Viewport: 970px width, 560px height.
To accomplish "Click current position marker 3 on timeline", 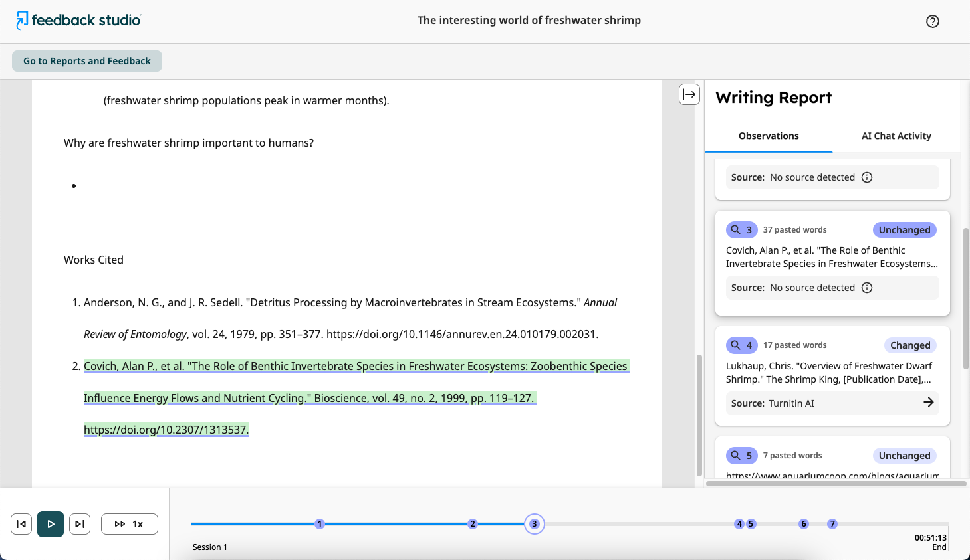I will point(535,524).
